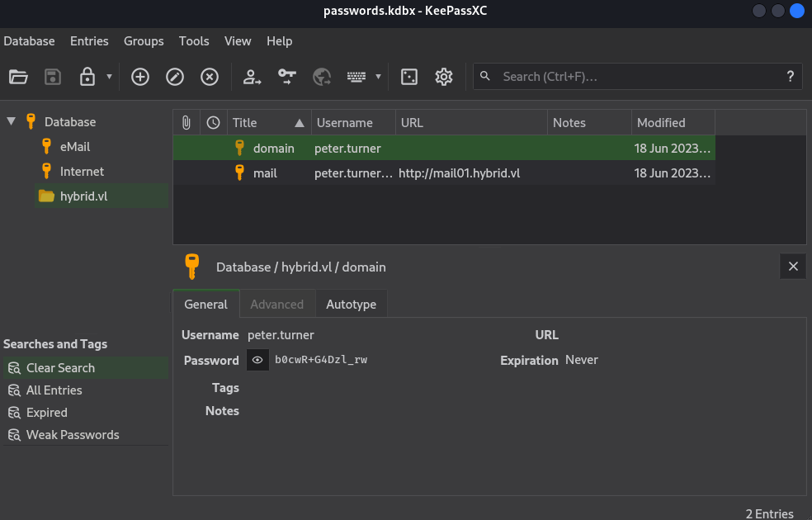The height and width of the screenshot is (520, 812).
Task: Switch to the Autotype tab
Action: click(x=351, y=304)
